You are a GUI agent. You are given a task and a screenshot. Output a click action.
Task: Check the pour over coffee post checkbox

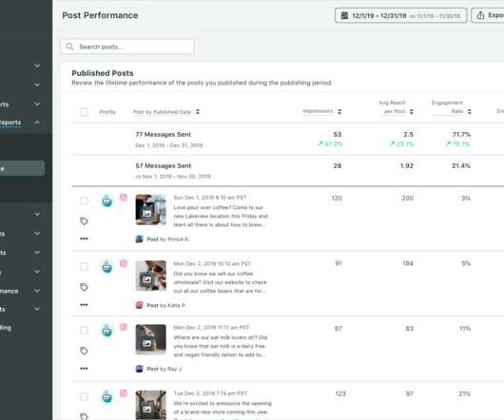coord(85,200)
